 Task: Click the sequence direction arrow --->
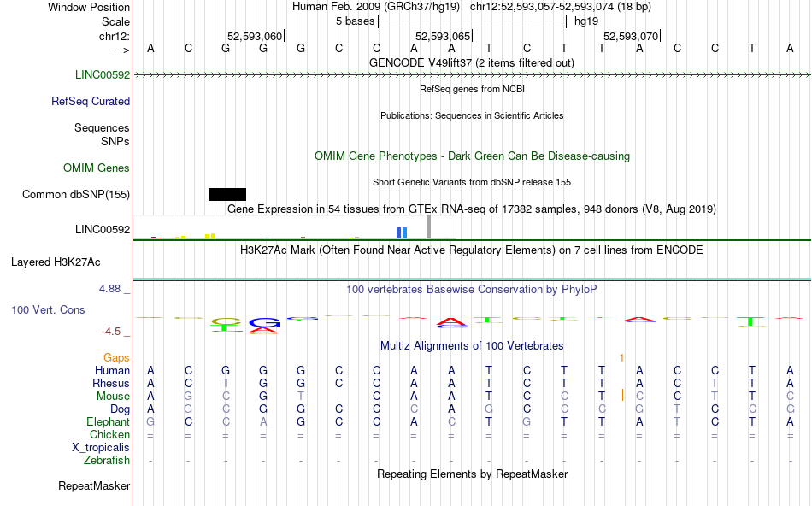point(121,50)
